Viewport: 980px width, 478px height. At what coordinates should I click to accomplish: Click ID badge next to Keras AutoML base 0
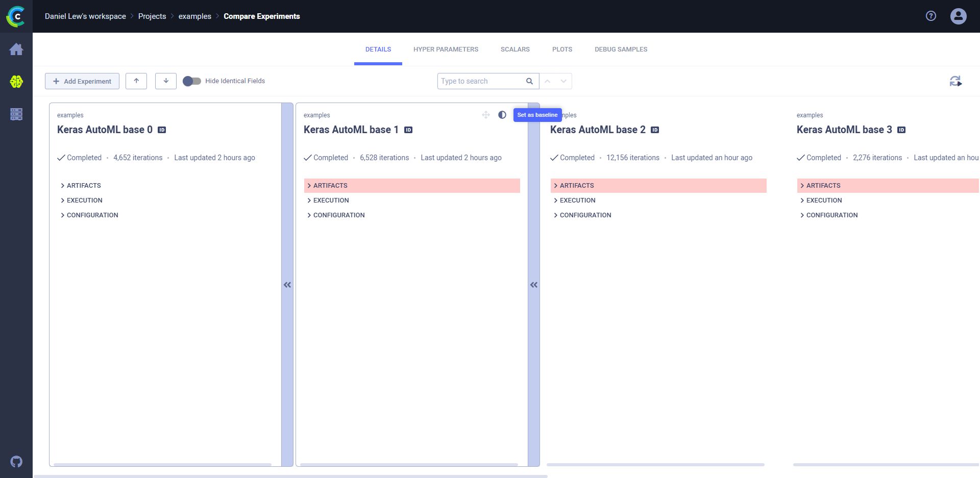point(162,130)
